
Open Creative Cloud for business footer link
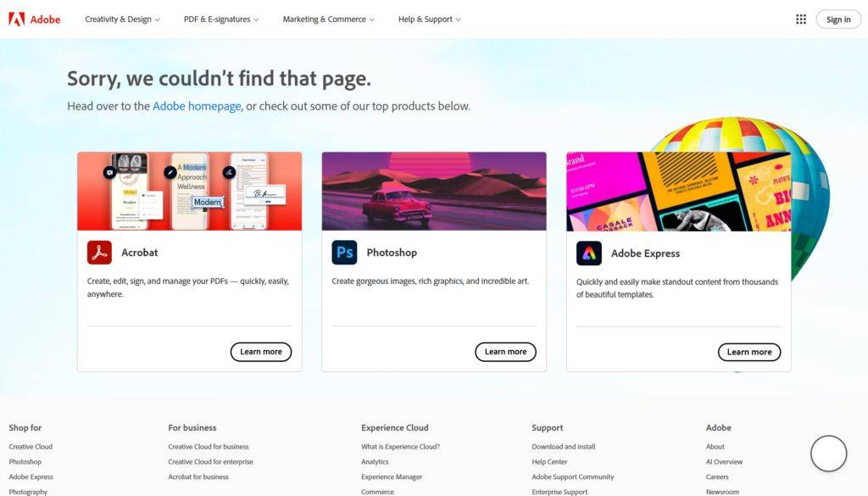coord(209,447)
